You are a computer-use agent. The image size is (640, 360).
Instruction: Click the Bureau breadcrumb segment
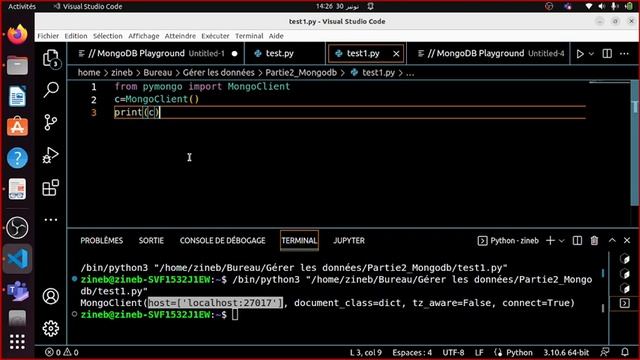(158, 73)
